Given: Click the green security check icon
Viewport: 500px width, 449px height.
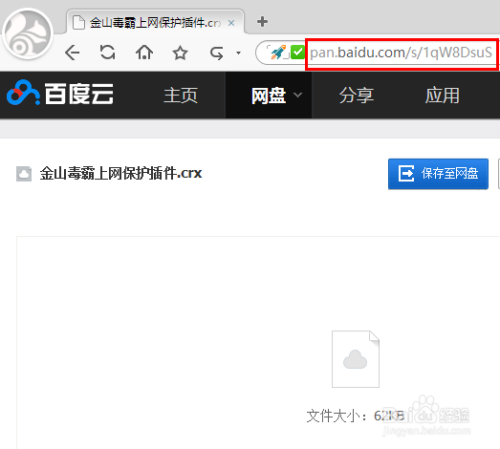Looking at the screenshot, I should tap(297, 52).
